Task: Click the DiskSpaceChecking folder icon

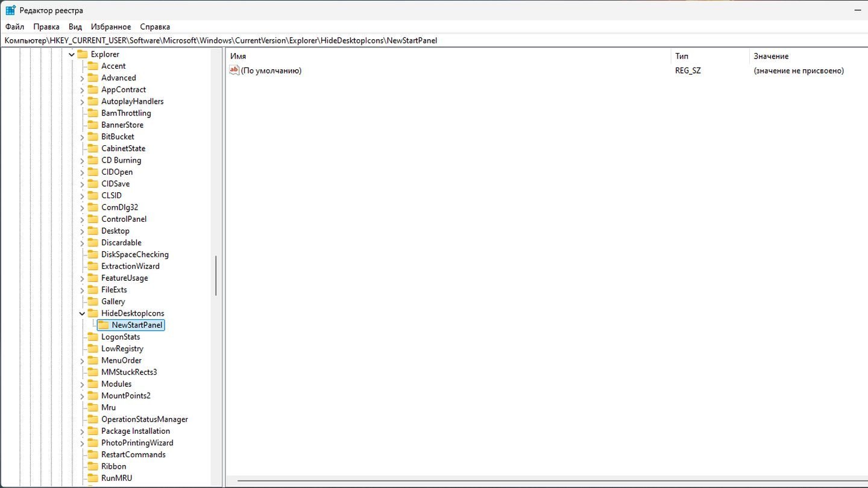Action: click(x=92, y=254)
